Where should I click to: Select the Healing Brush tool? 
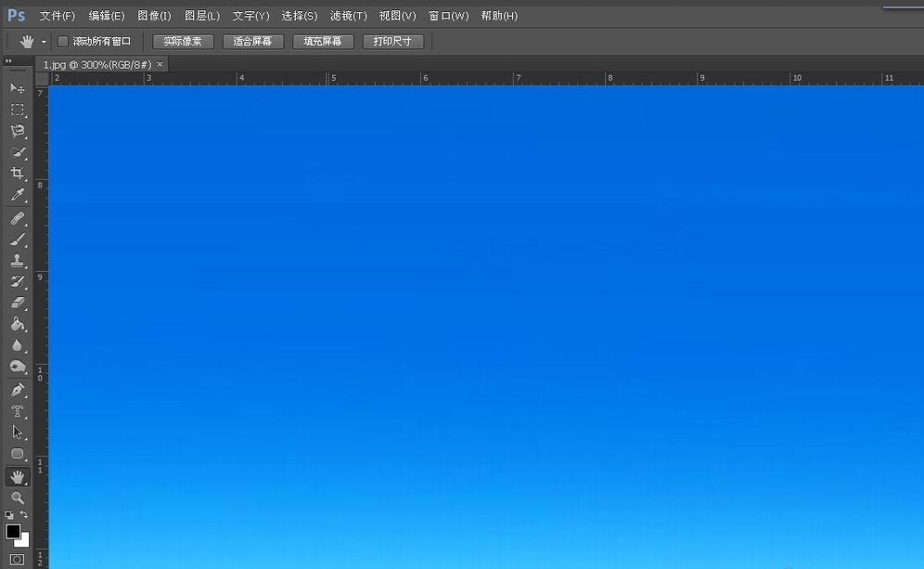tap(17, 219)
